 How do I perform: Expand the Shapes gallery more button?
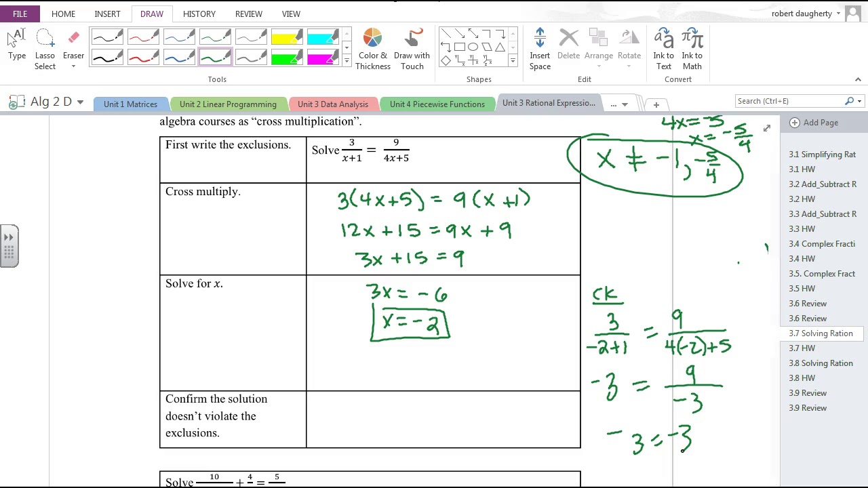coord(513,61)
